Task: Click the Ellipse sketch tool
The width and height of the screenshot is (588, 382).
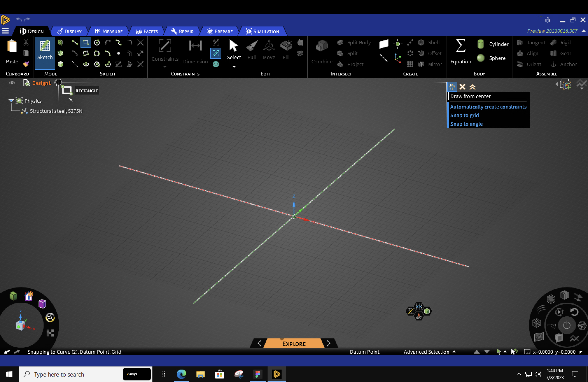Action: pyautogui.click(x=86, y=64)
